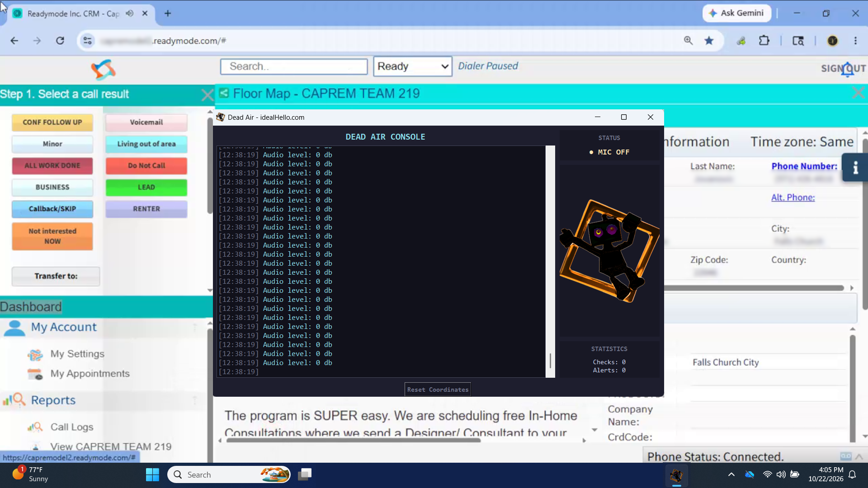
Task: Choose Callback/SKIP result
Action: pos(52,209)
